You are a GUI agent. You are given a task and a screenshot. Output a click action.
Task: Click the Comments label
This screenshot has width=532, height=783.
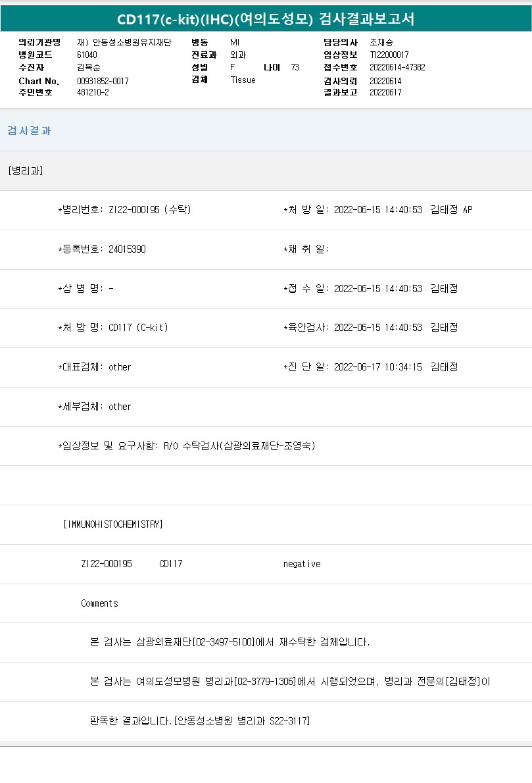pos(99,603)
